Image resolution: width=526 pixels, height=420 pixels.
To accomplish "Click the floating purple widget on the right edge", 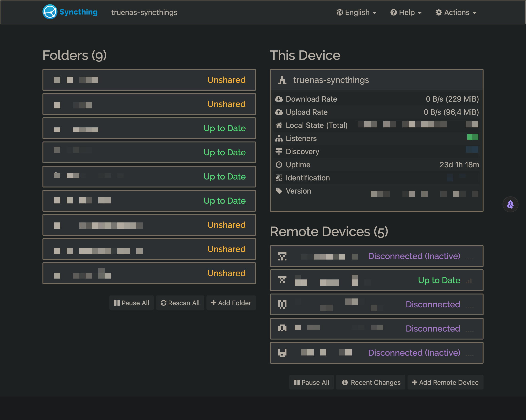I will [x=510, y=204].
